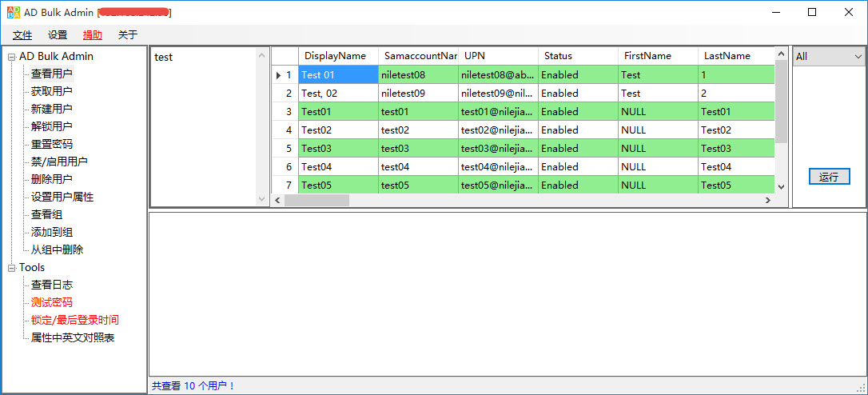
Task: Open the 文件 menu
Action: coord(22,34)
